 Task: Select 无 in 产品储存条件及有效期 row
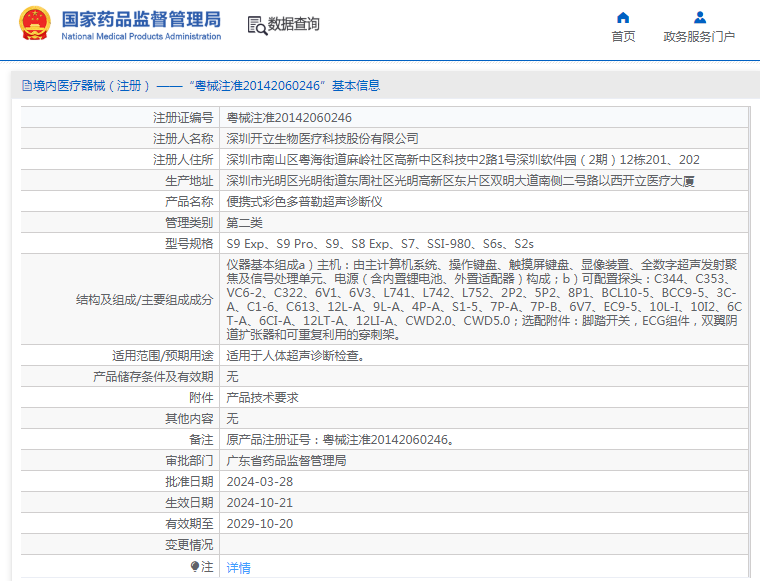click(232, 377)
